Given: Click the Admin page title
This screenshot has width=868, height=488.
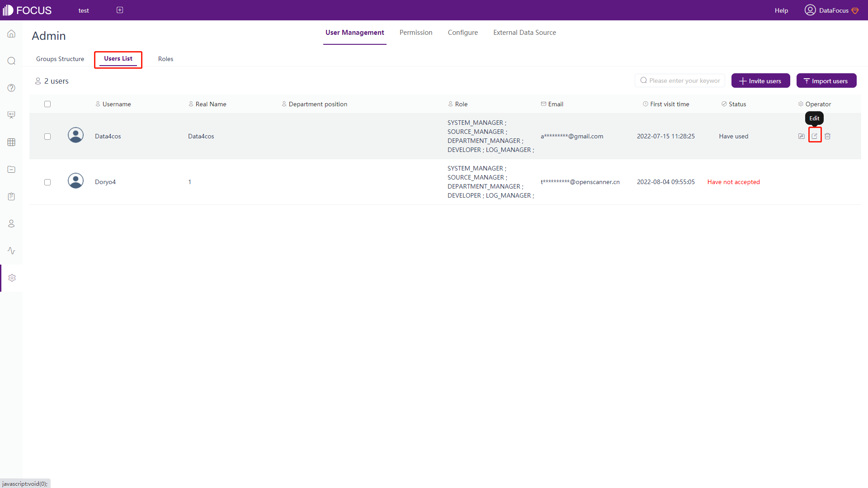Looking at the screenshot, I should [49, 36].
